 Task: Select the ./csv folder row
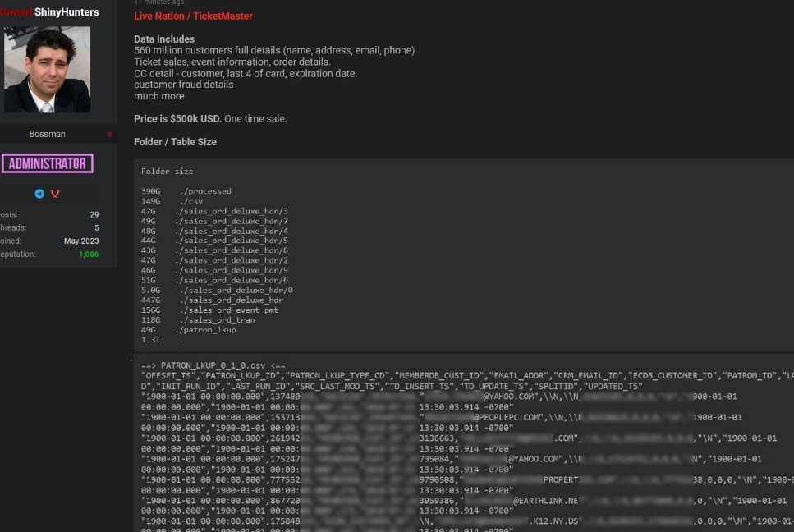pyautogui.click(x=172, y=201)
